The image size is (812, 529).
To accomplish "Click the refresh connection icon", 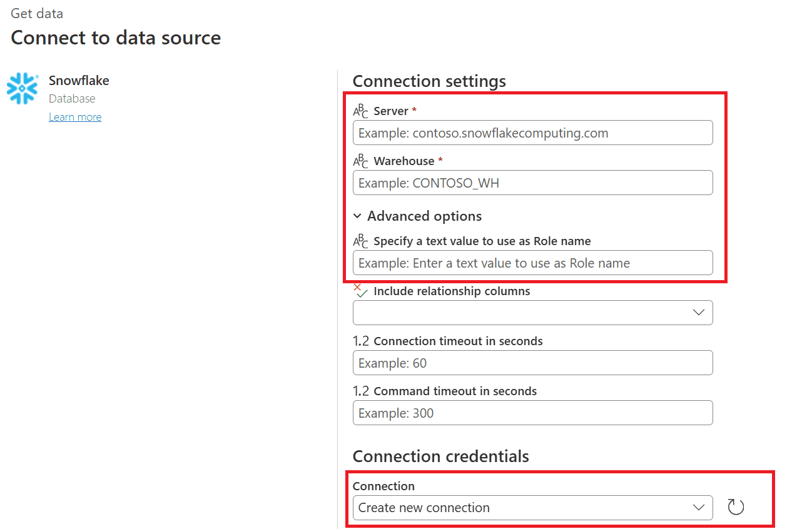I will pyautogui.click(x=736, y=507).
